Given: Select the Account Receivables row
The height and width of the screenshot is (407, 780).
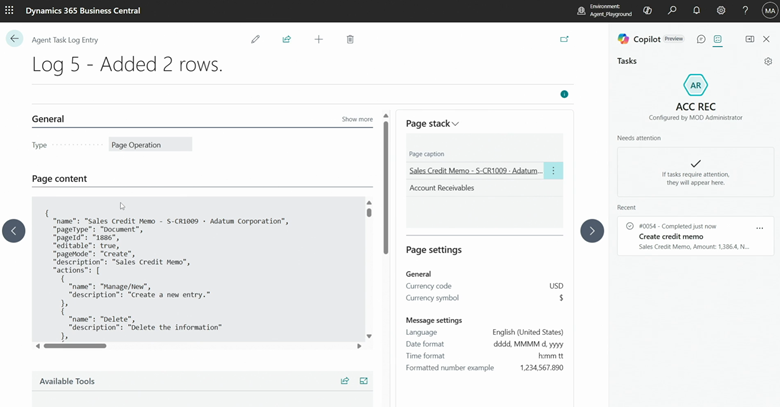Looking at the screenshot, I should click(x=485, y=188).
